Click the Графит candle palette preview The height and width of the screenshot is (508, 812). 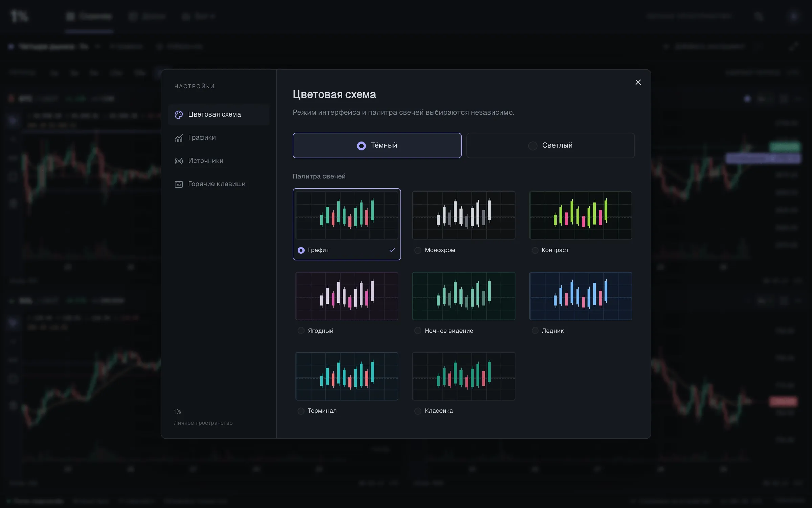click(347, 215)
